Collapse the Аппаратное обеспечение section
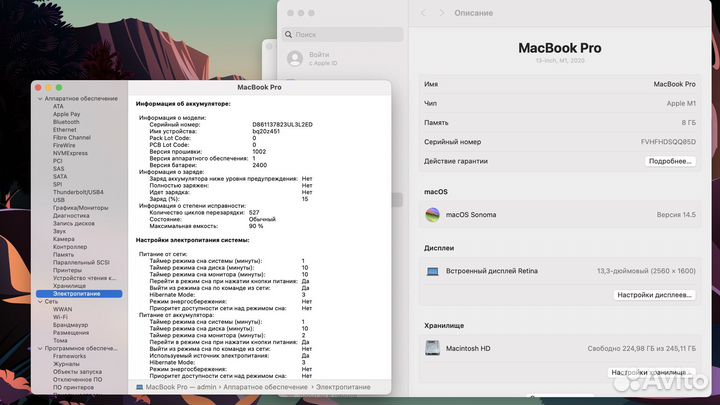Image resolution: width=720 pixels, height=405 pixels. pos(40,99)
